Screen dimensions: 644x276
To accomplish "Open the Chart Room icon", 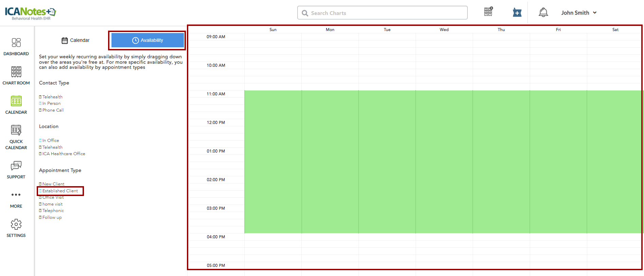I will 16,76.
